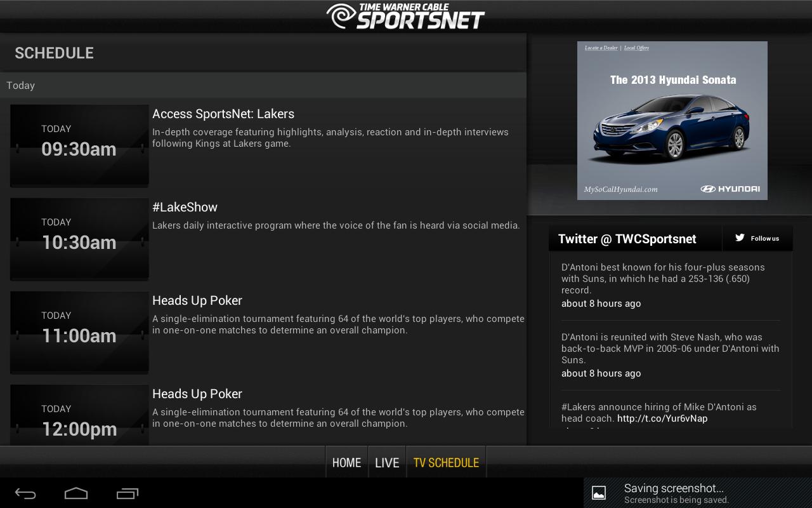Tap the SCHEDULE heading

(54, 53)
